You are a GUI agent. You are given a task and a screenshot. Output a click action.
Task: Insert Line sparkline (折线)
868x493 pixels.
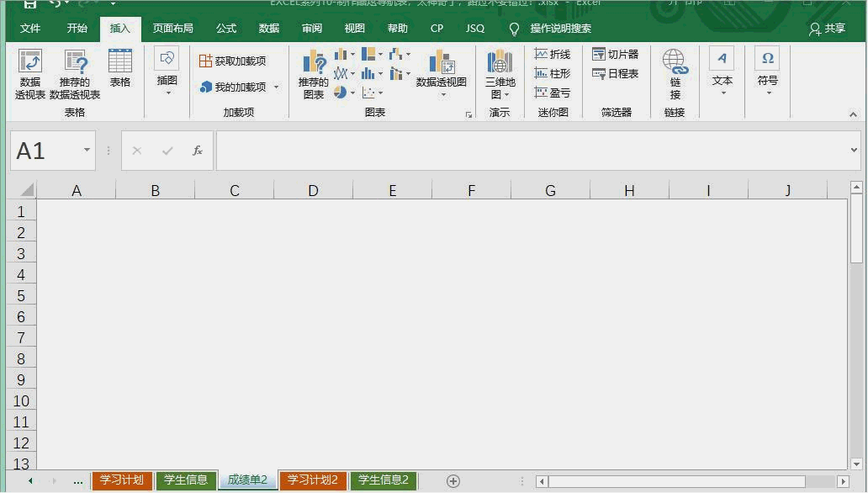tap(553, 55)
